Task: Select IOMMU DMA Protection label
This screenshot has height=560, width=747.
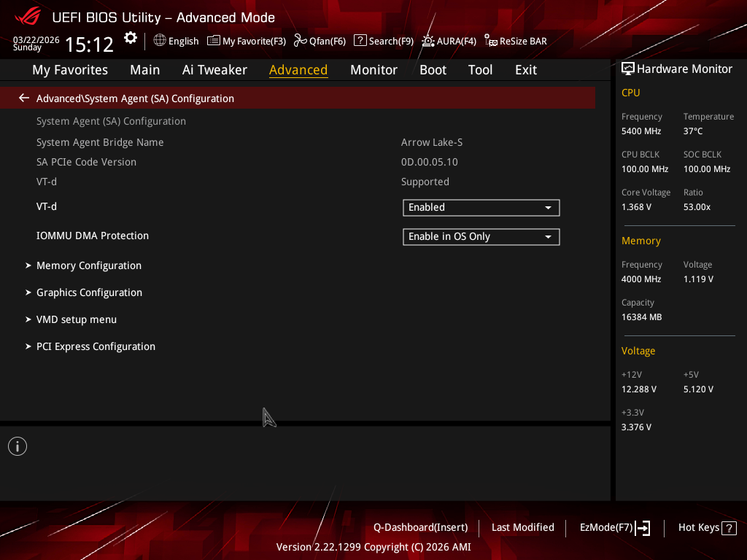Action: [93, 236]
